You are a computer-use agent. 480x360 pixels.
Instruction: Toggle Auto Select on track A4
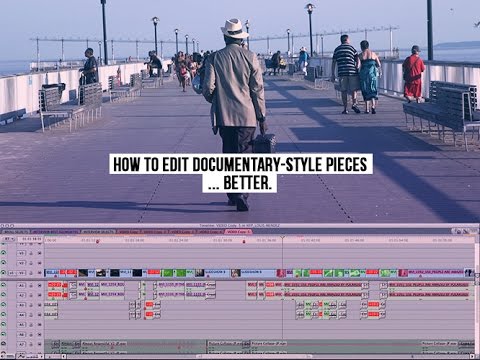pos(39,315)
